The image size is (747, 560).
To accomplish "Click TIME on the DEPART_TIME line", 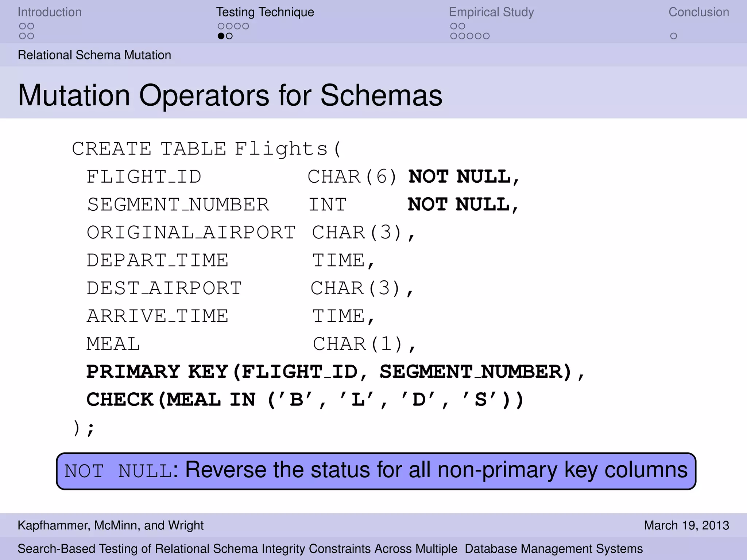I will click(338, 260).
